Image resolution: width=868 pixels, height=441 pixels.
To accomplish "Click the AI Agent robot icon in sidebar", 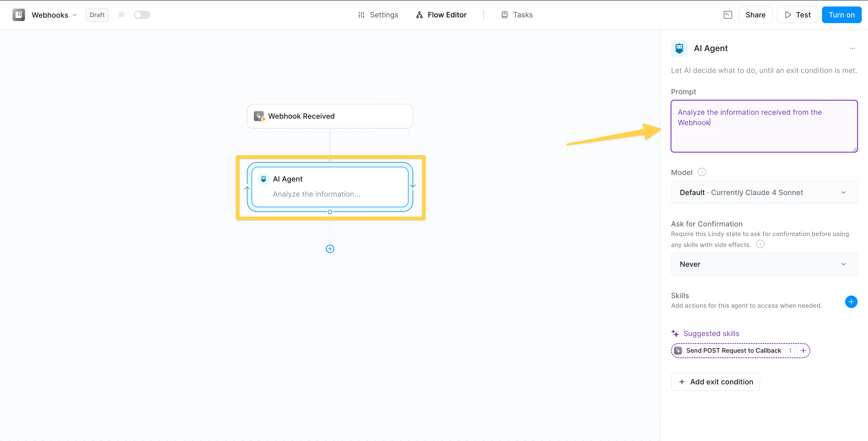I will (x=679, y=48).
